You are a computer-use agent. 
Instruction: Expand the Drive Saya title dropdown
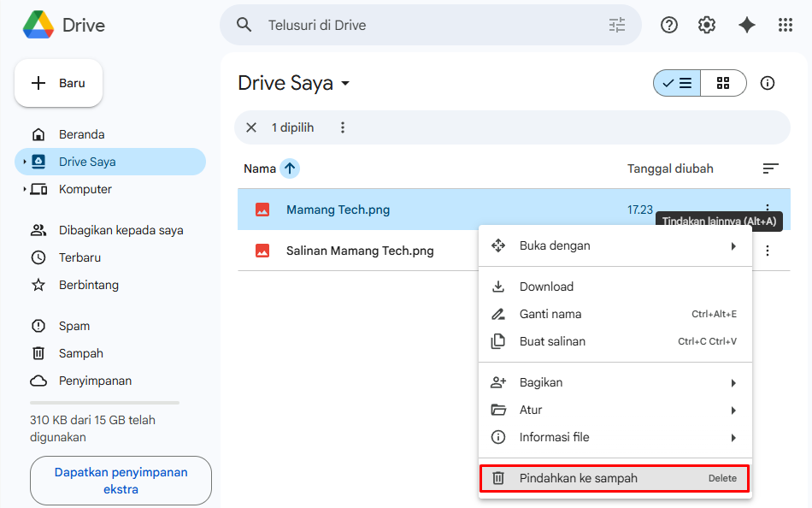(345, 84)
